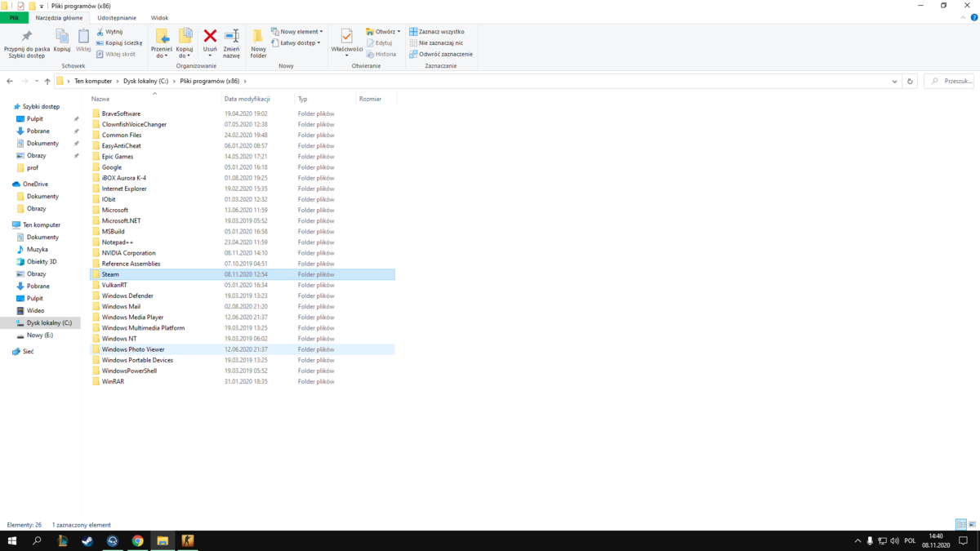Click the Przypnij do paska Szybki dostęp pin icon
Screen dimensions: 980x551
(26, 36)
